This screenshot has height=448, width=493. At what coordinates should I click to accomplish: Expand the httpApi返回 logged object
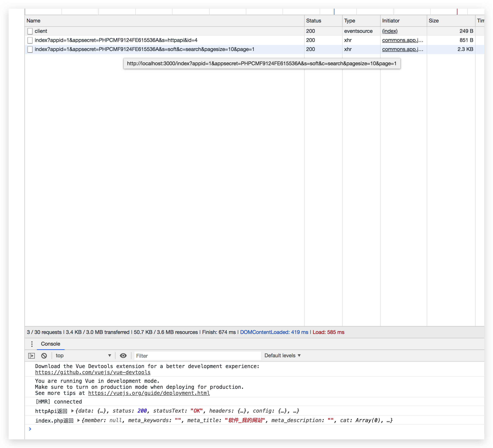[x=73, y=411]
